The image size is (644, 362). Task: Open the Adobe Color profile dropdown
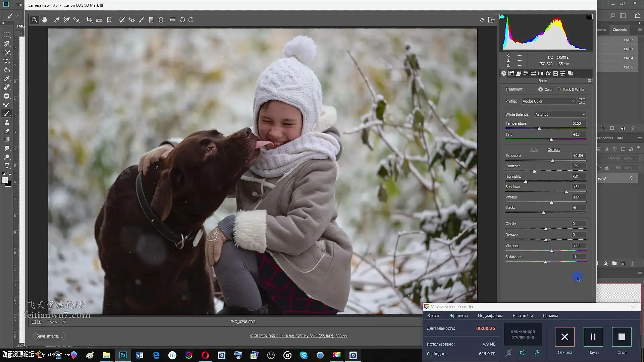pos(548,101)
